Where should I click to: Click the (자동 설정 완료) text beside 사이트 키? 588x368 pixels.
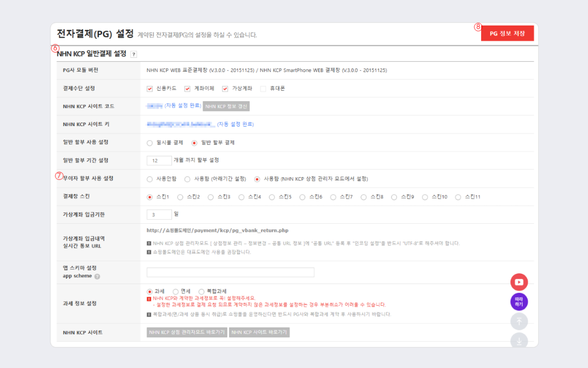tap(236, 125)
